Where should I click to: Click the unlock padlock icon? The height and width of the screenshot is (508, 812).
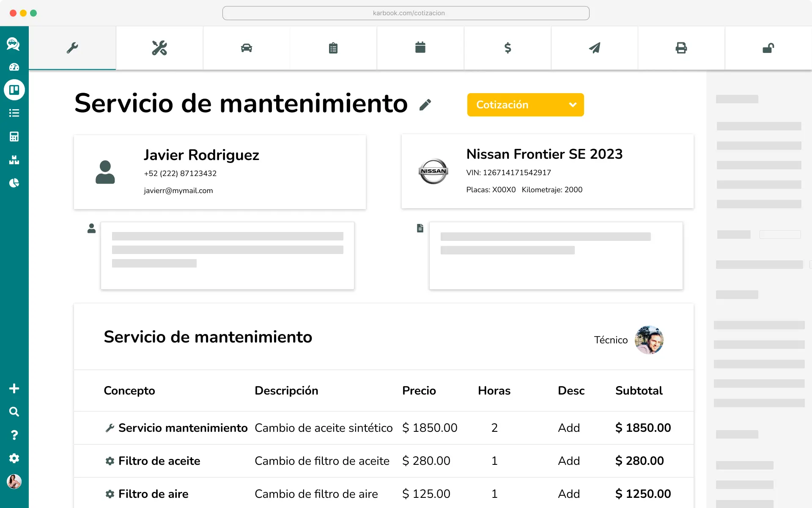(768, 48)
